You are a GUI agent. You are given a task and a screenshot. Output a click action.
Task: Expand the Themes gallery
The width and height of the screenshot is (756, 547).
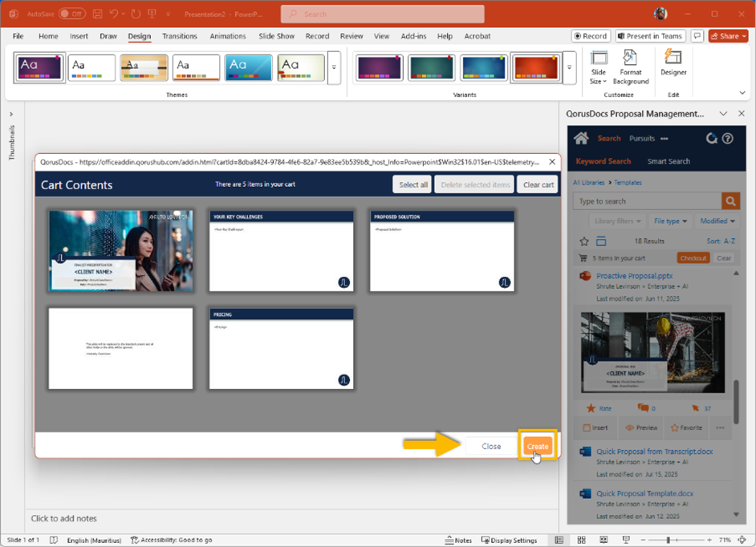click(334, 67)
